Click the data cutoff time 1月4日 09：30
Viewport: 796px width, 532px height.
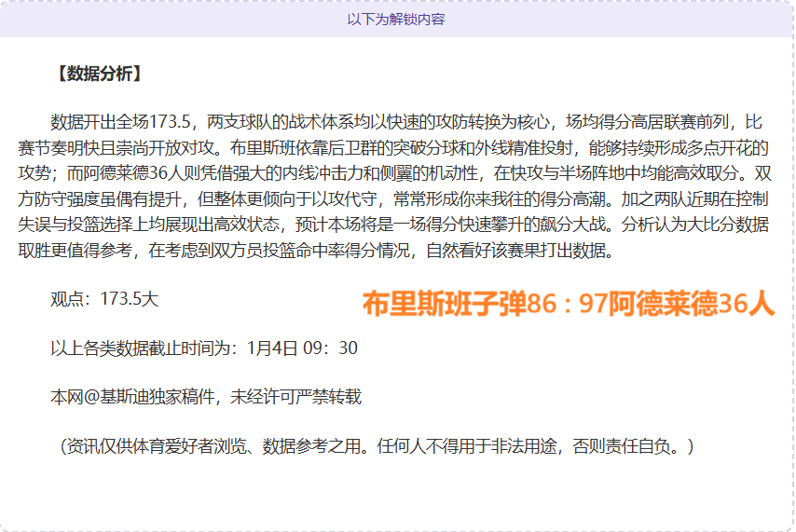coord(302,348)
